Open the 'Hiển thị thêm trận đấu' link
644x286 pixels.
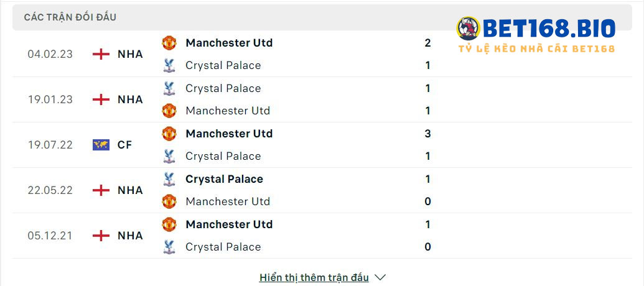(x=314, y=278)
